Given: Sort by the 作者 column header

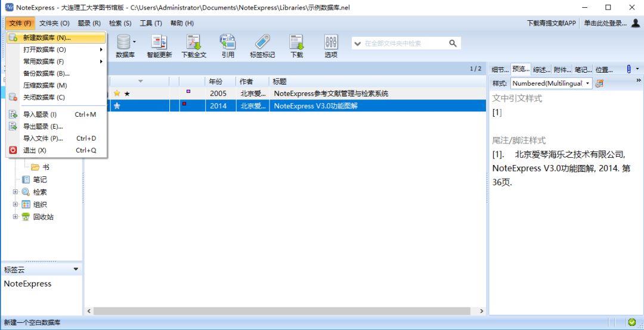Looking at the screenshot, I should (253, 81).
